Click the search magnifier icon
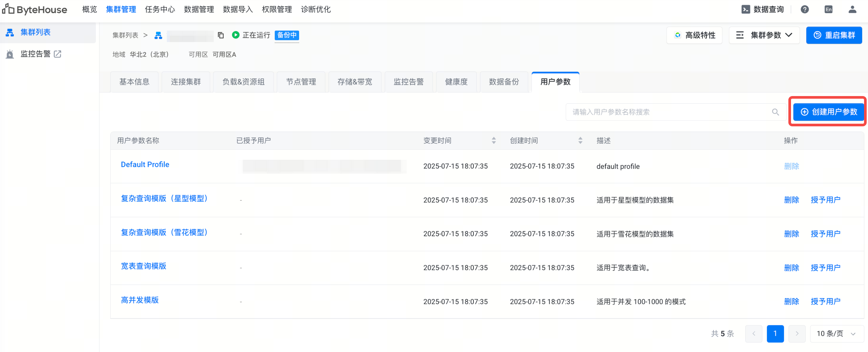Image resolution: width=868 pixels, height=352 pixels. click(x=775, y=112)
